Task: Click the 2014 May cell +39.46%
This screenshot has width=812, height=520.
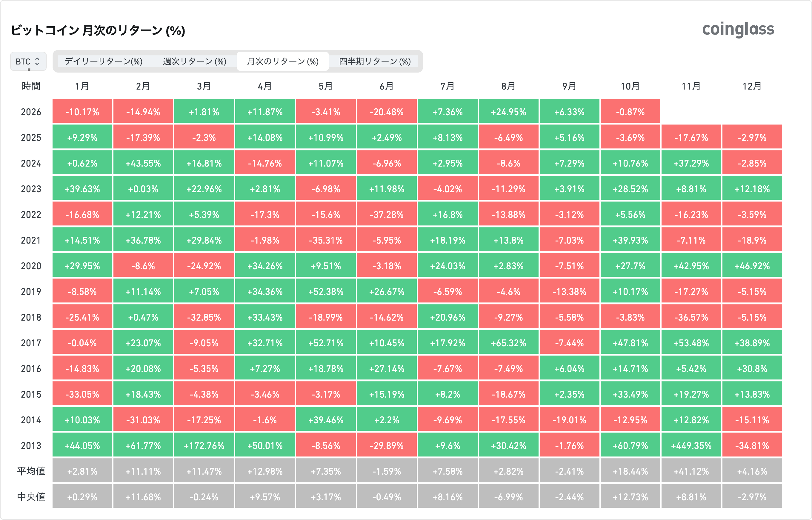Action: click(x=326, y=419)
